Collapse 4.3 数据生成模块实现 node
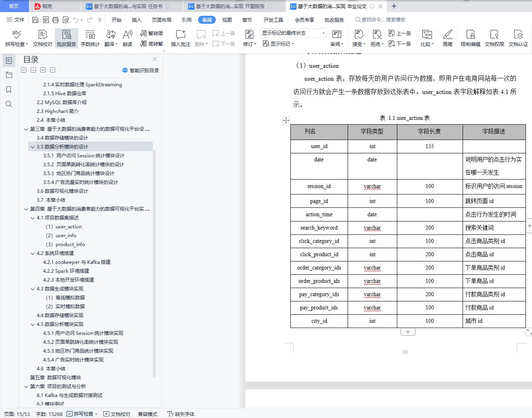Viewport: 532px width, 418px height. click(x=33, y=289)
